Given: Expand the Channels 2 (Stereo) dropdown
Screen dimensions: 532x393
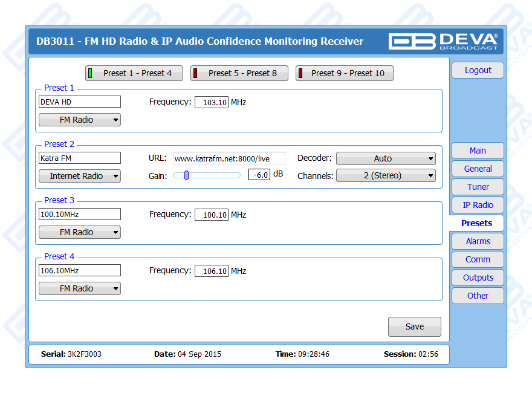Looking at the screenshot, I should click(386, 176).
